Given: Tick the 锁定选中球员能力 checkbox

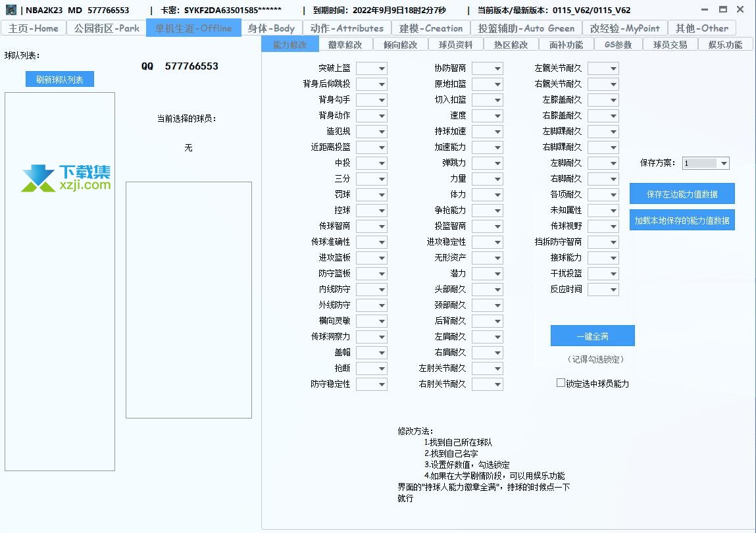Looking at the screenshot, I should pyautogui.click(x=561, y=383).
